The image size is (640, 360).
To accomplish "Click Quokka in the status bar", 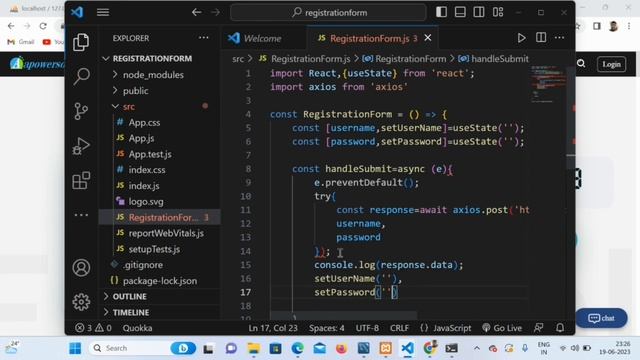I will pyautogui.click(x=137, y=328).
